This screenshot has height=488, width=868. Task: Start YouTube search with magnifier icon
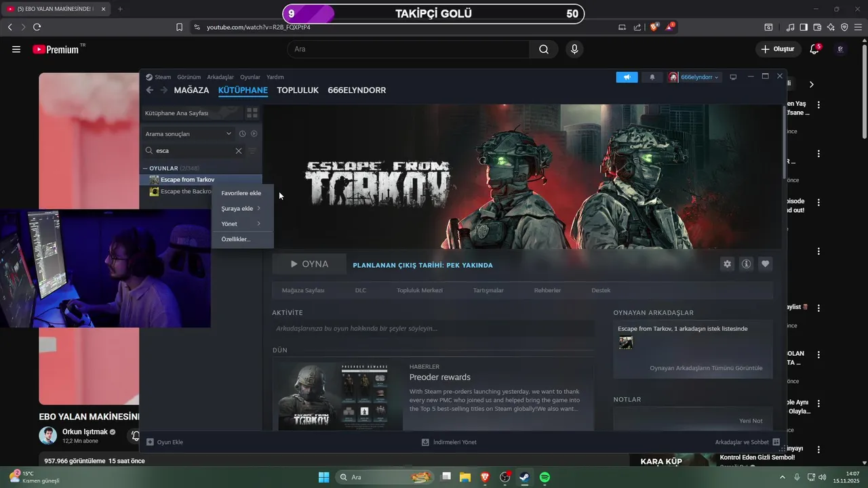point(544,49)
